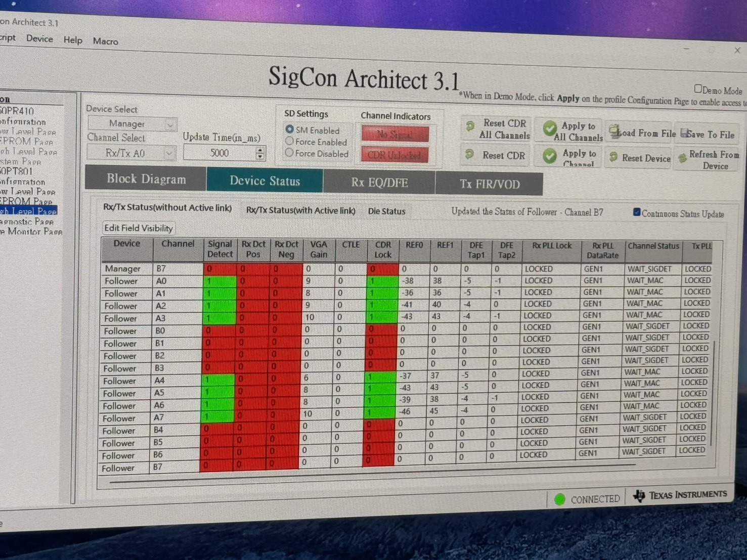Click the icon beside single-channel Reset CDR
The width and height of the screenshot is (747, 560).
469,154
